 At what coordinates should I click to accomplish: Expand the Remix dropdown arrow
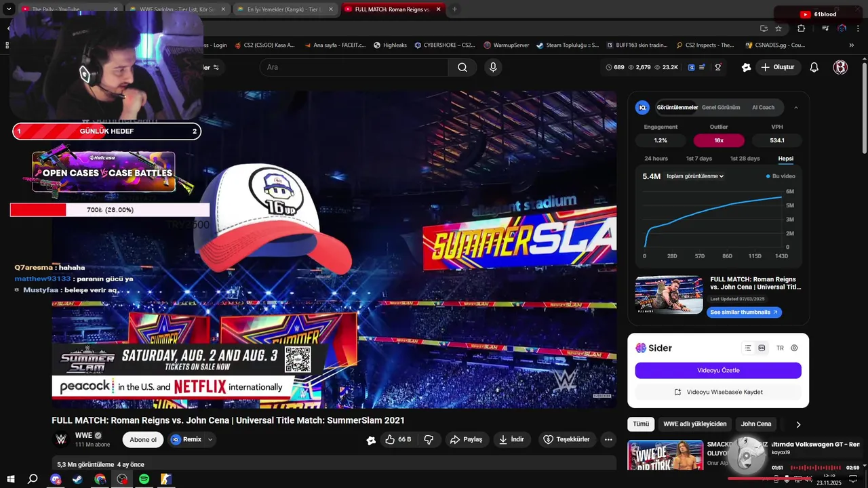[210, 439]
